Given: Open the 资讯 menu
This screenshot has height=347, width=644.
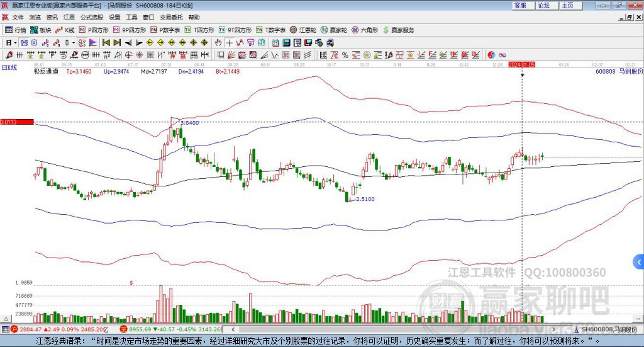Looking at the screenshot, I should click(52, 17).
